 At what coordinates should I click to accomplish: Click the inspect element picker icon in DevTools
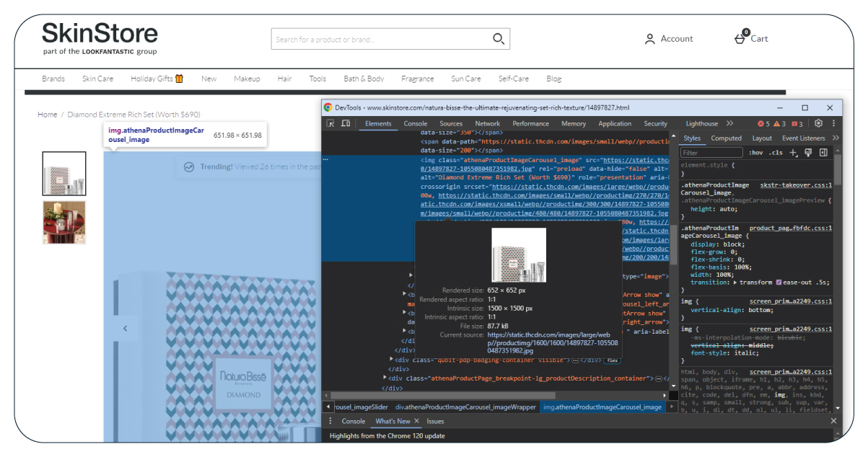point(330,124)
